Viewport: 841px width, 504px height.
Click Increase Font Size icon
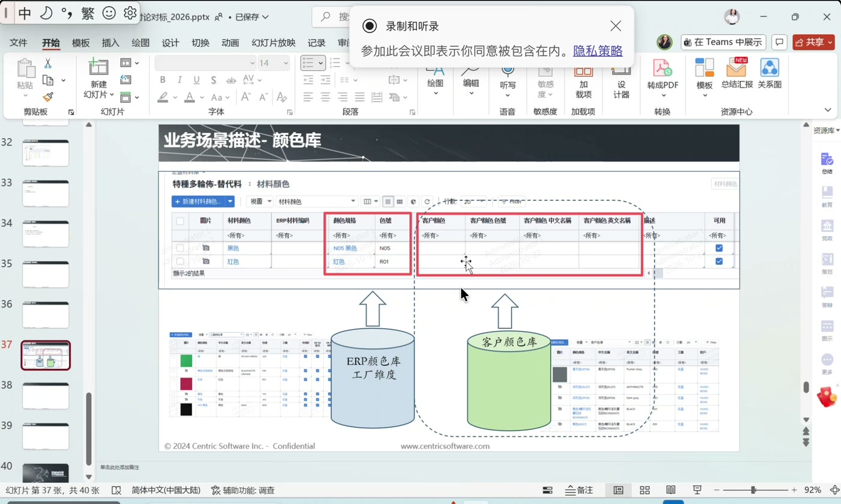[245, 97]
